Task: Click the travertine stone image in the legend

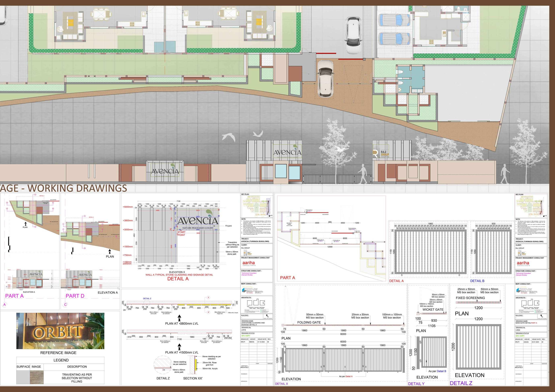Action: pyautogui.click(x=36, y=377)
